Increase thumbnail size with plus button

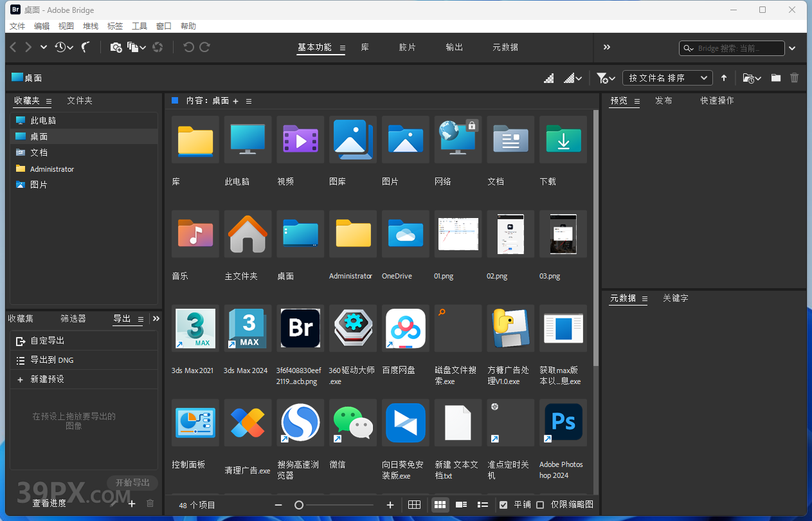click(390, 505)
